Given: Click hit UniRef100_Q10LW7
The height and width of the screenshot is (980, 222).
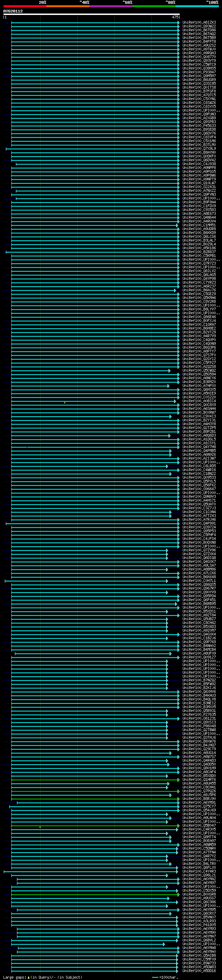Looking at the screenshot, I should pos(199,183).
